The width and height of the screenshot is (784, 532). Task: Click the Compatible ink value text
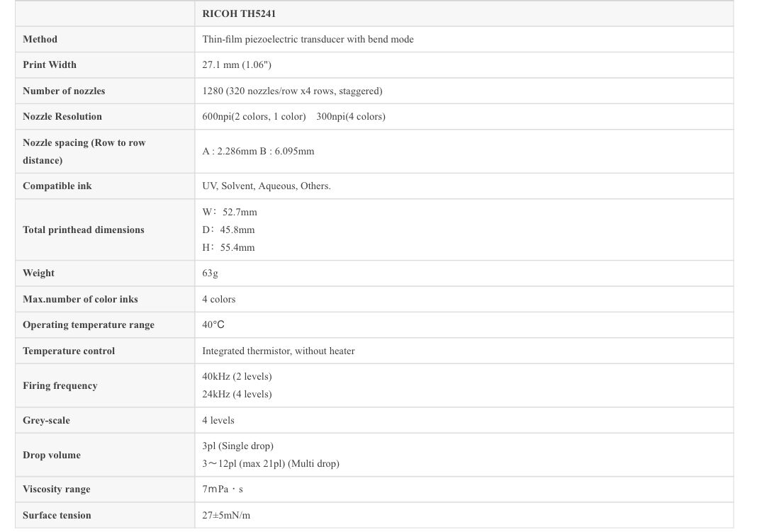[x=267, y=186]
